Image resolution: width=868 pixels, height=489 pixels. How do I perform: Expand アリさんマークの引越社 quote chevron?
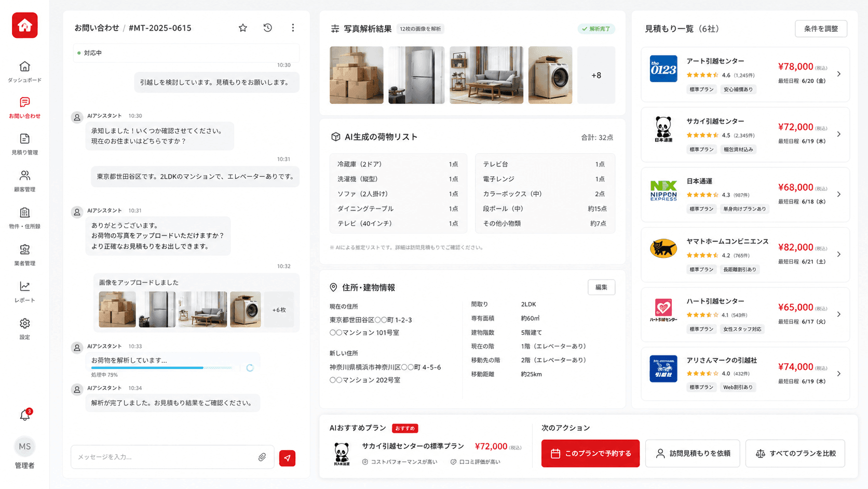pos(839,374)
